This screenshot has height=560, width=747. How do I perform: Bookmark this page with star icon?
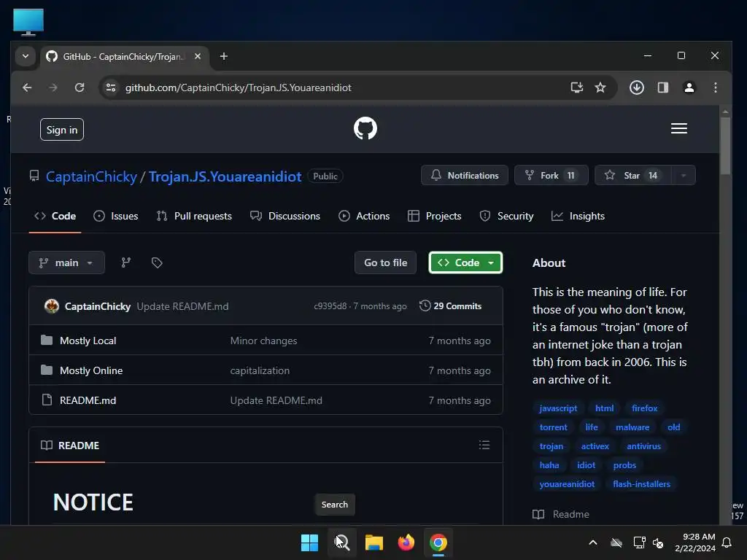[x=600, y=87]
